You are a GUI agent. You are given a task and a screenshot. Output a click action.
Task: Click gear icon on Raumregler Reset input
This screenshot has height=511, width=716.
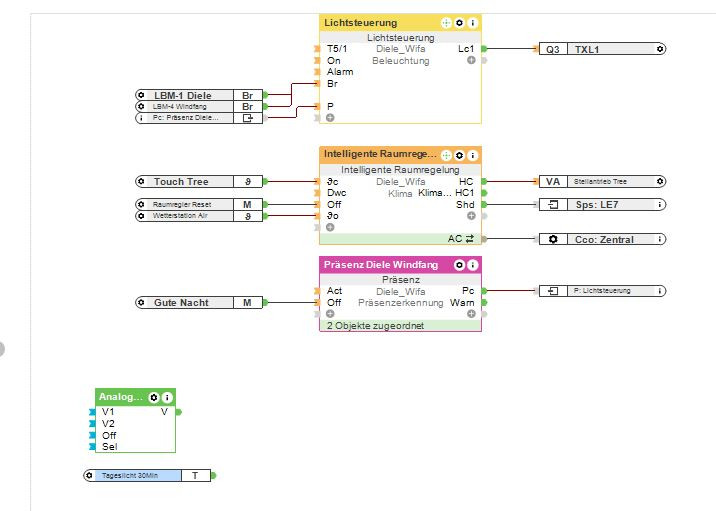click(x=141, y=204)
